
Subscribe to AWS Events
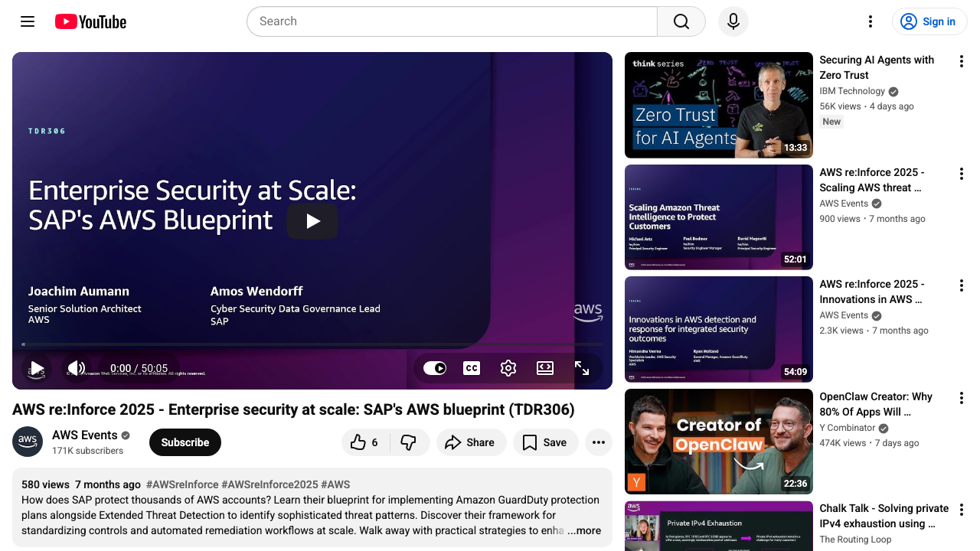185,442
